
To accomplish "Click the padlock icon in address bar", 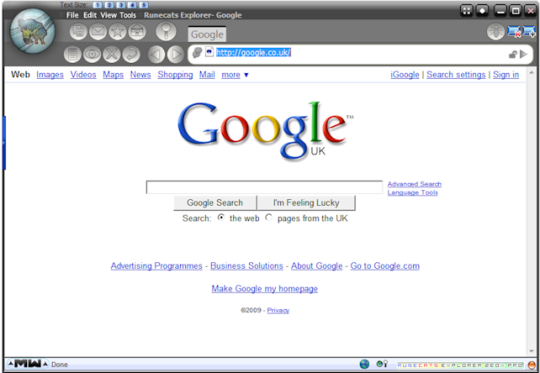I will pos(513,54).
